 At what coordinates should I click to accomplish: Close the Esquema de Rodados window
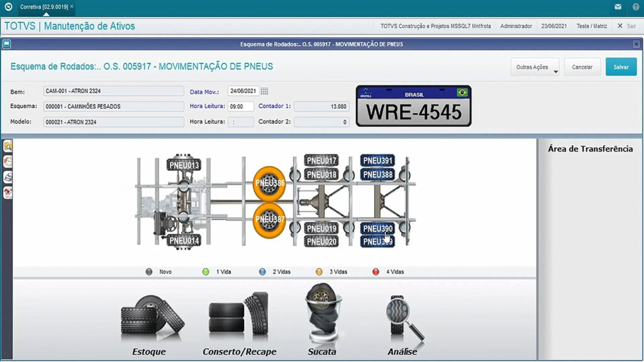(x=636, y=44)
